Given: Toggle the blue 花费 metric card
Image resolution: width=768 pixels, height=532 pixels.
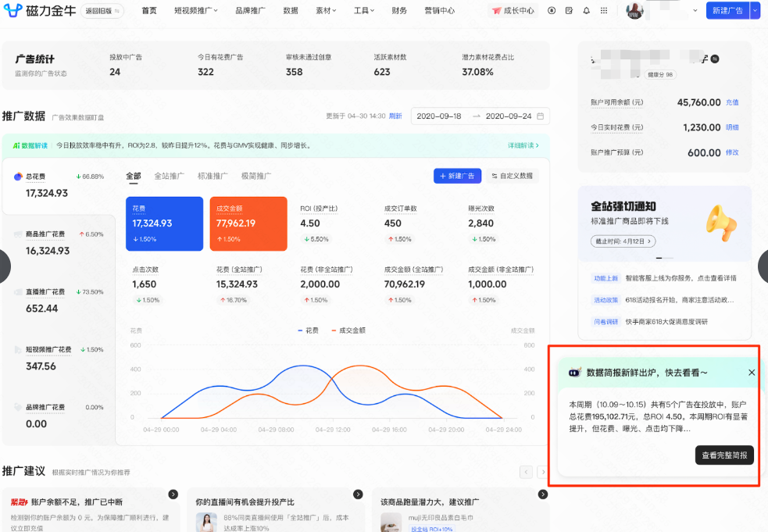Looking at the screenshot, I should click(x=165, y=224).
